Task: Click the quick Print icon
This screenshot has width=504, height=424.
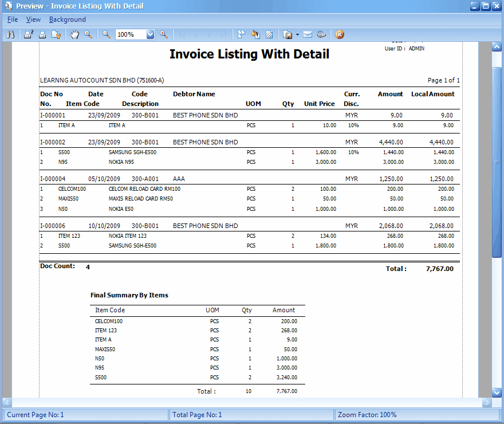Action: click(x=42, y=34)
